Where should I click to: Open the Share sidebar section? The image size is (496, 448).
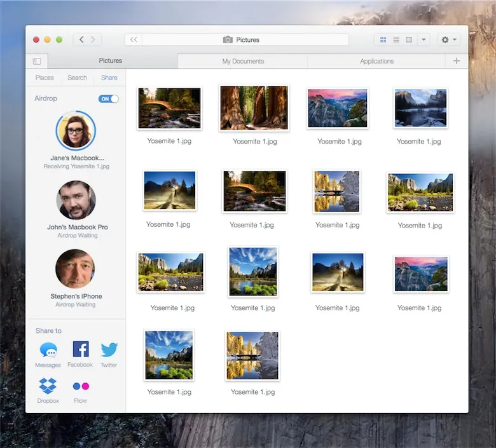[109, 78]
